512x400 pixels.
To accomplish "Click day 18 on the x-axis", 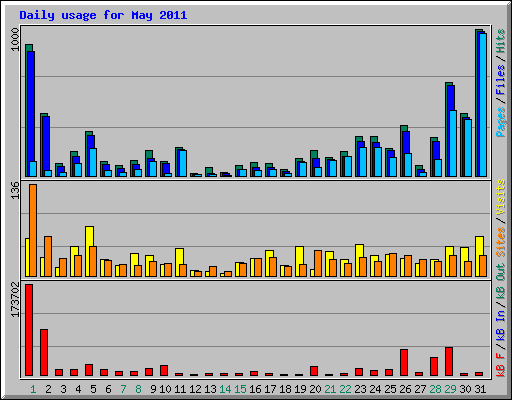I will 285,389.
